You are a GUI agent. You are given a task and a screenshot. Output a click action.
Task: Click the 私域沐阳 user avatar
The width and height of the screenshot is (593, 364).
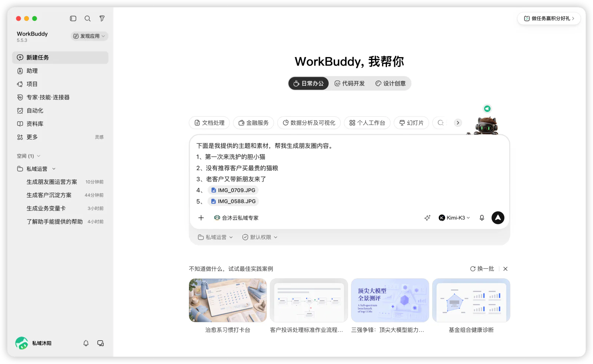[x=21, y=343]
